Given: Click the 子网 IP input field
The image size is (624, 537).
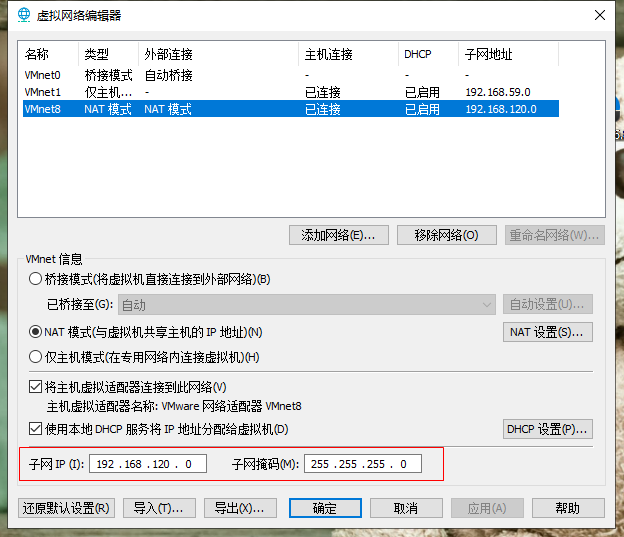Looking at the screenshot, I should click(x=148, y=464).
